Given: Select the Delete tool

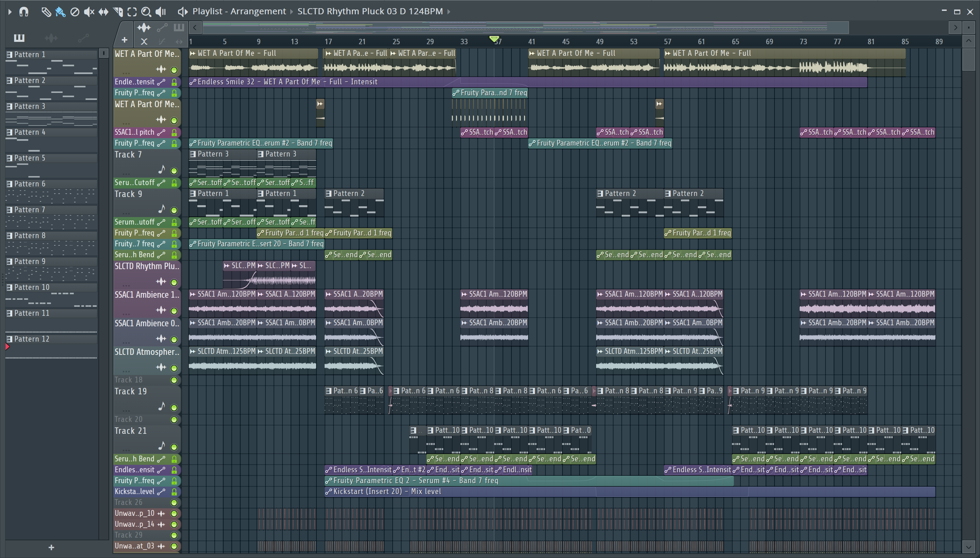Looking at the screenshot, I should coord(75,12).
